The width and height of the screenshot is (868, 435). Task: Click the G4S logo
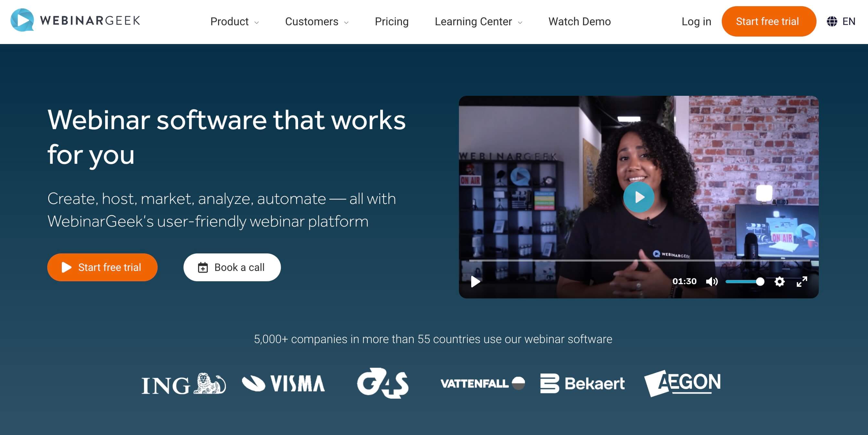click(x=383, y=383)
